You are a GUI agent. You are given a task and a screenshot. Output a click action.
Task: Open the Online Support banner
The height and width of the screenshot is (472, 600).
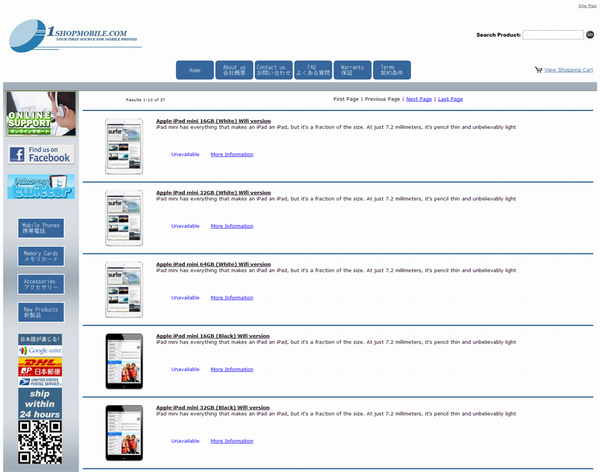[41, 114]
